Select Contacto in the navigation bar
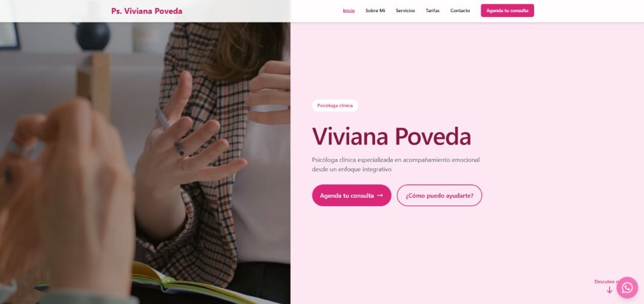This screenshot has width=644, height=304. point(460,11)
